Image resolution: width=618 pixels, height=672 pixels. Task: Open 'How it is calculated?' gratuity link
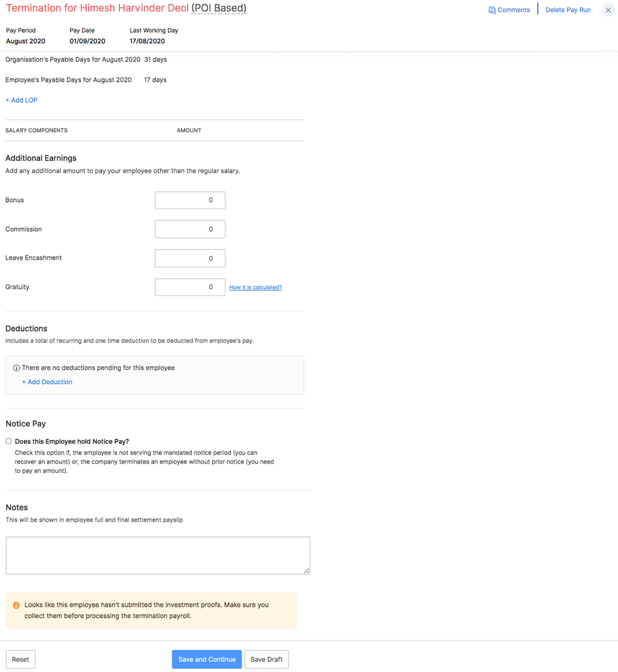click(x=256, y=287)
